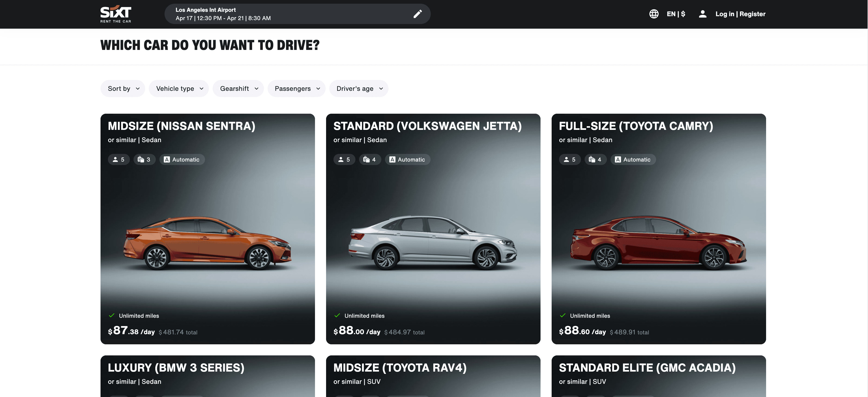The width and height of the screenshot is (868, 397).
Task: Click Unlimited miles checkmark on Nissan Sentra
Action: (112, 315)
